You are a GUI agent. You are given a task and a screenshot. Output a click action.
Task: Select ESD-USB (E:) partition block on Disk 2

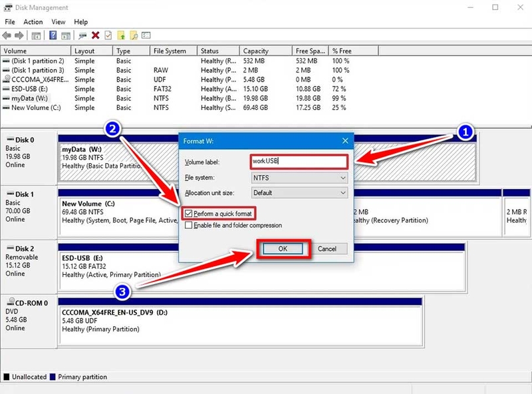pos(261,267)
